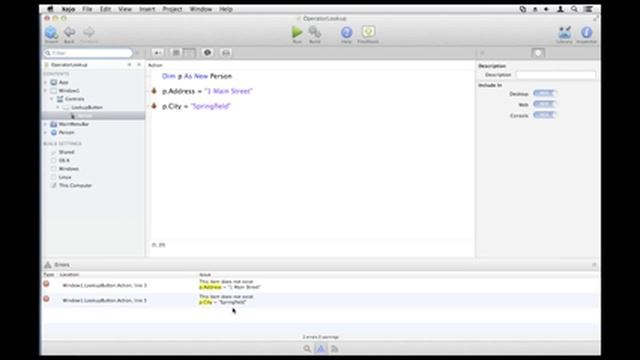Click the error marker beside p.Address line

coord(154,91)
